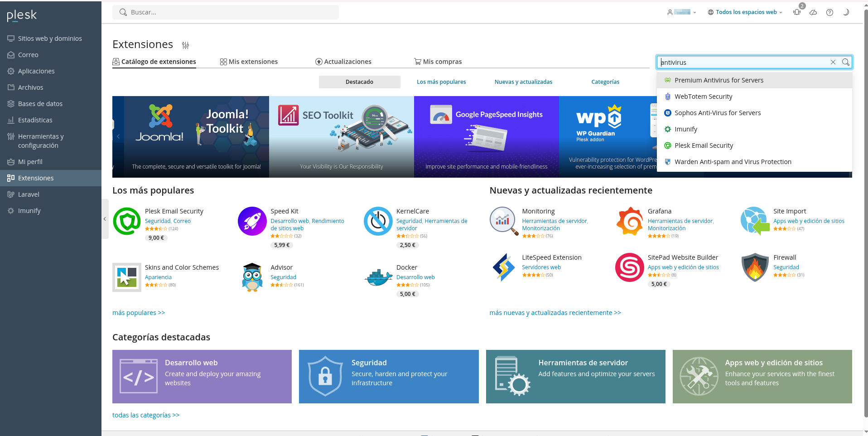Click the cloud status icon in header
868x436 pixels.
813,12
